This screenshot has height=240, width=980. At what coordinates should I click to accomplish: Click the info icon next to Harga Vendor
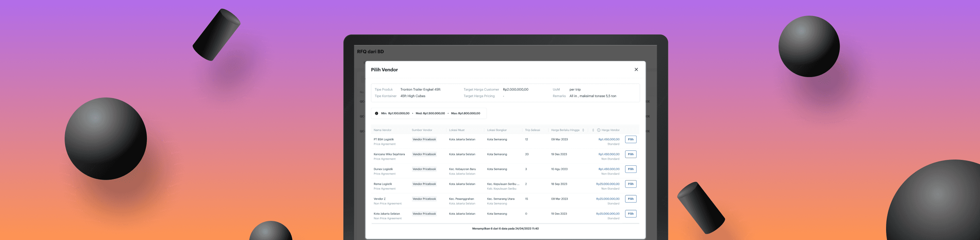point(599,130)
